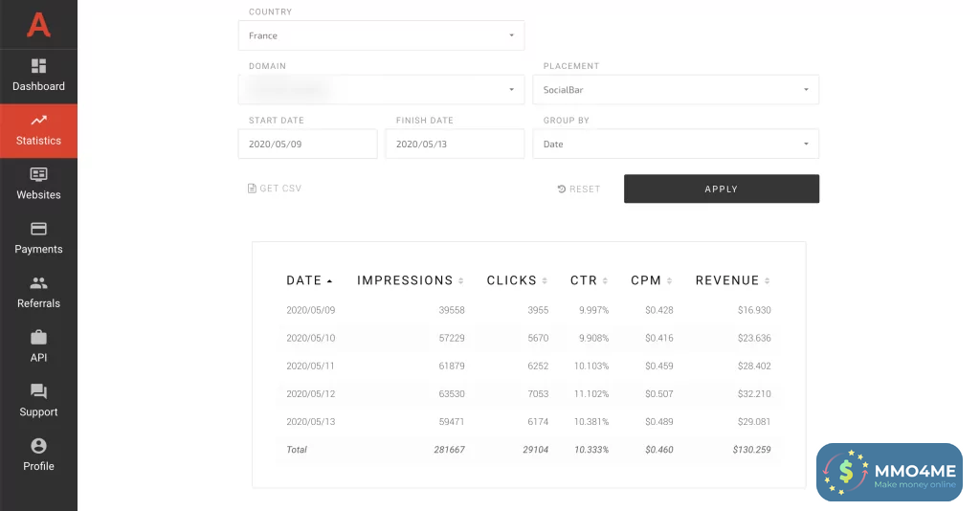Click the red Adsterra logo icon
Image resolution: width=980 pixels, height=511 pixels.
[x=38, y=24]
